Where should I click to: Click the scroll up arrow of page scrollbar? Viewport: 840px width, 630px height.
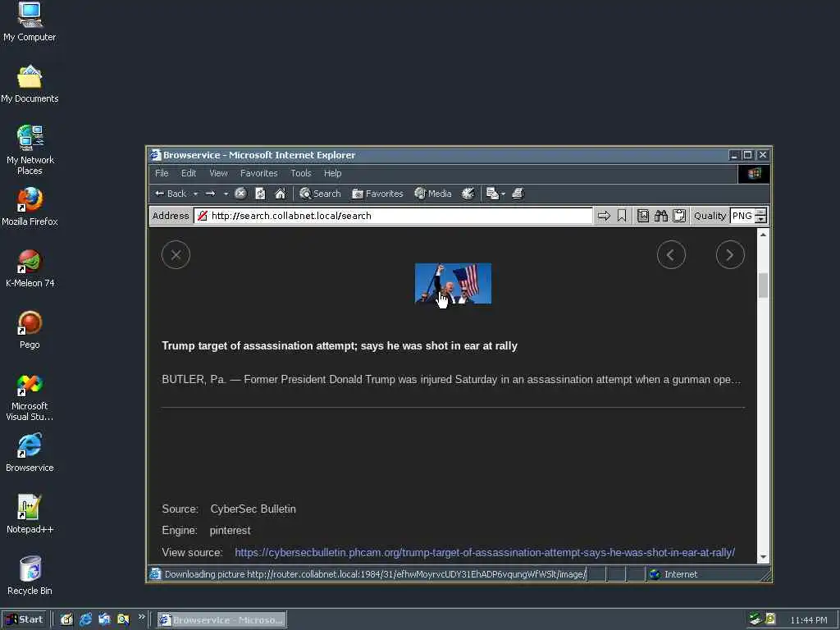coord(763,235)
